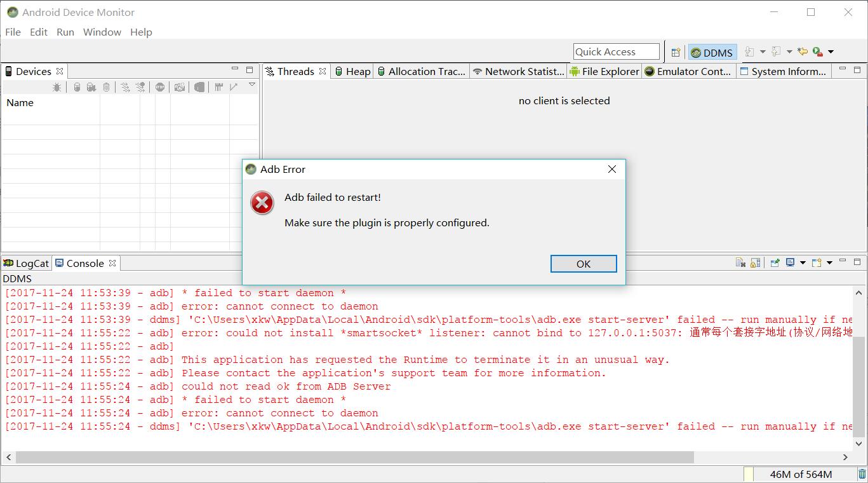Click the Previous Annotation icon in main toolbar

(776, 52)
